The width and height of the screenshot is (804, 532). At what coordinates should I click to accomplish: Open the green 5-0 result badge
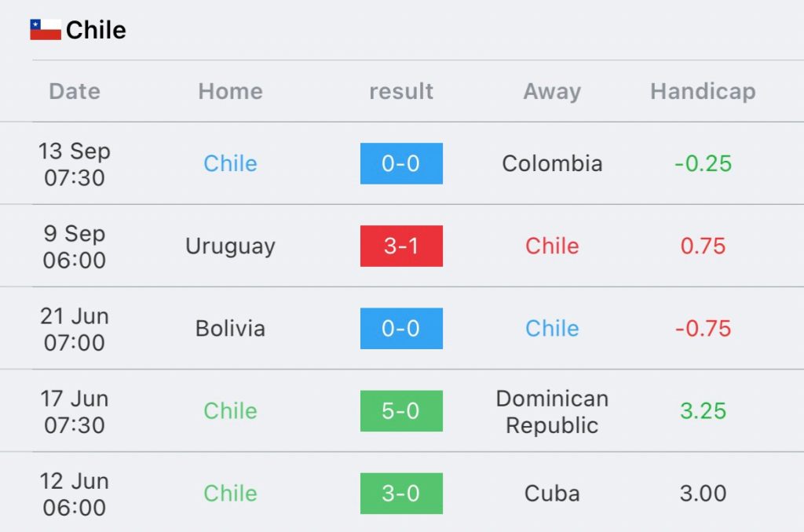click(x=401, y=411)
